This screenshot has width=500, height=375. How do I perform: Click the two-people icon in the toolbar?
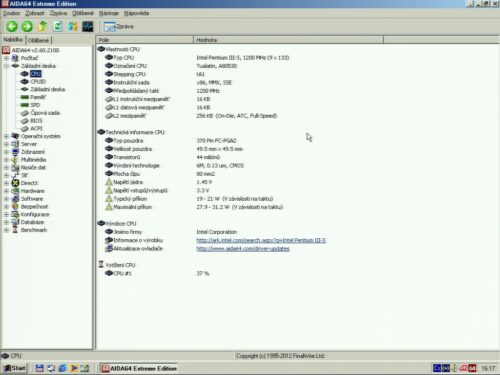[73, 26]
